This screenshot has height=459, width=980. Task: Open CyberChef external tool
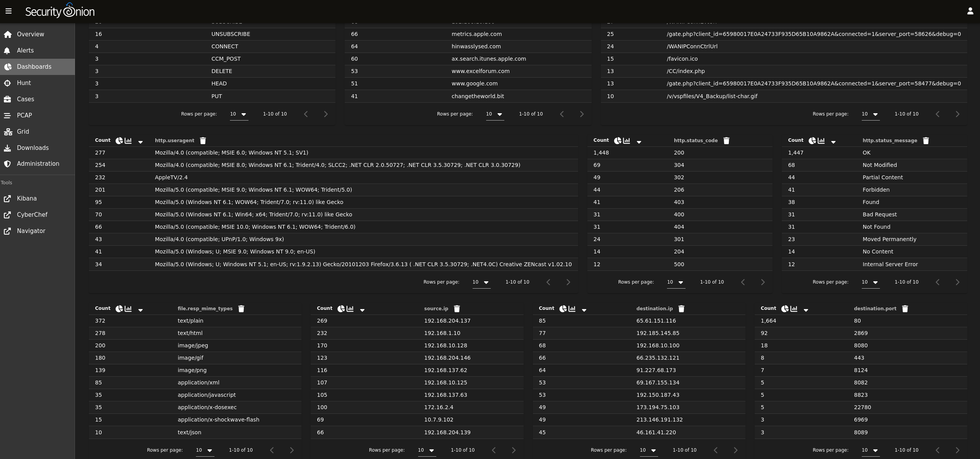coord(32,214)
